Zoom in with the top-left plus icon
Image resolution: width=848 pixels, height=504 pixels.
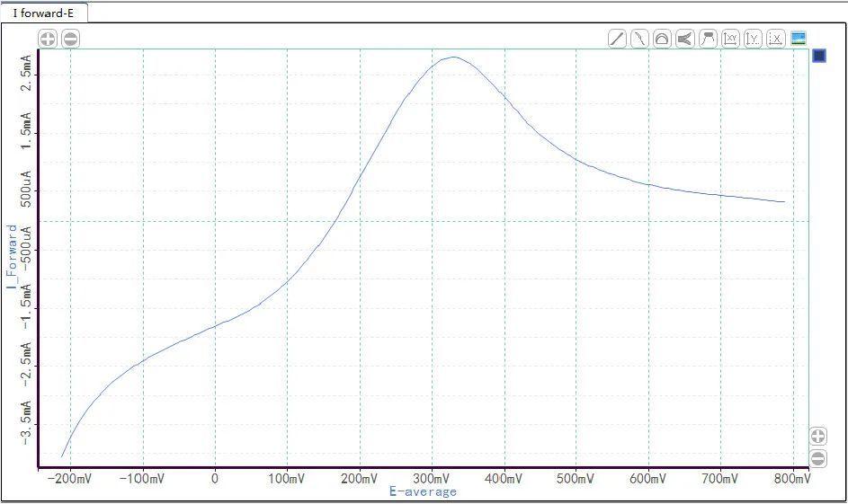tap(48, 39)
